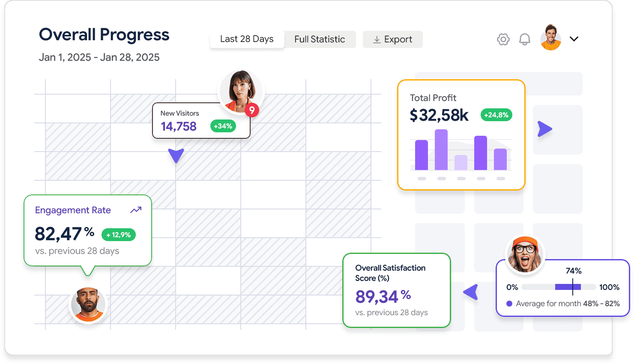Click the purple arrow right of Total Profit

coord(545,129)
